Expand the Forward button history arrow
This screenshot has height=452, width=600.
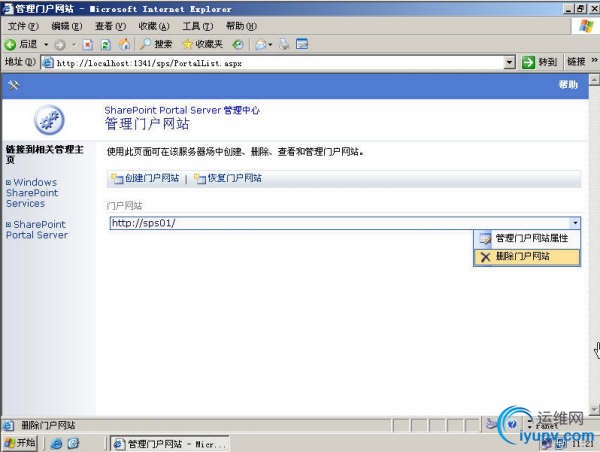point(74,45)
